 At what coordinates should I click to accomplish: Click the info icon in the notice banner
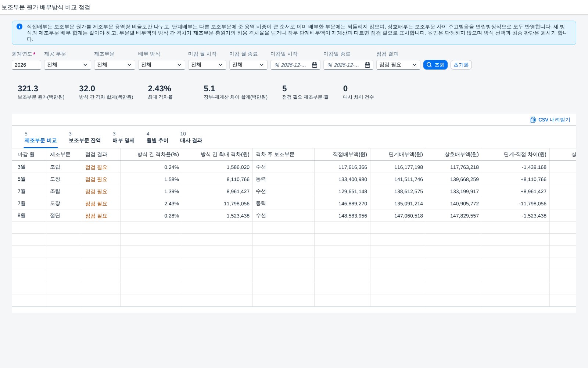pyautogui.click(x=19, y=26)
